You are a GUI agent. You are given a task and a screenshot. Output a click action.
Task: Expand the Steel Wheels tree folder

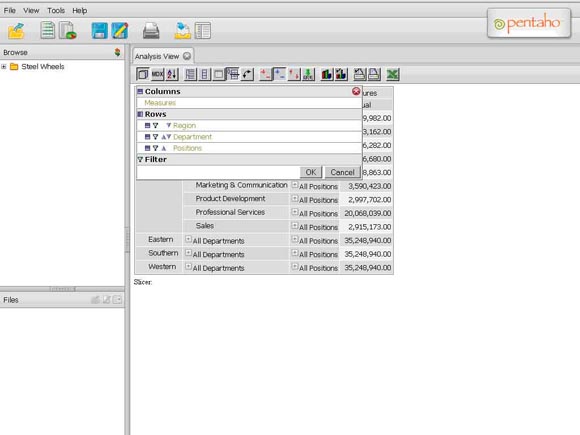click(4, 67)
